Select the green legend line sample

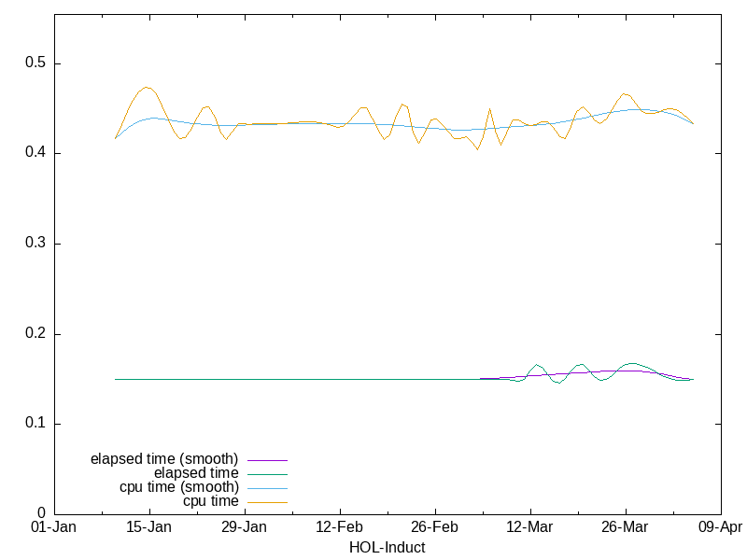(266, 474)
